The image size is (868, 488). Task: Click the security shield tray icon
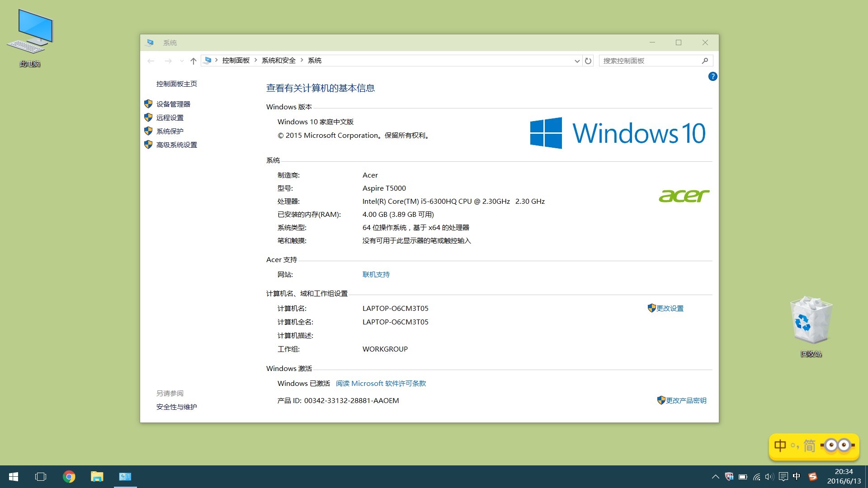729,477
